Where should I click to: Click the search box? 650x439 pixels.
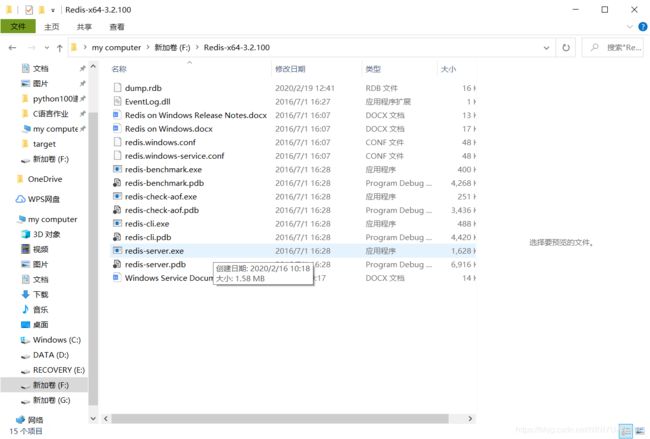pos(613,48)
